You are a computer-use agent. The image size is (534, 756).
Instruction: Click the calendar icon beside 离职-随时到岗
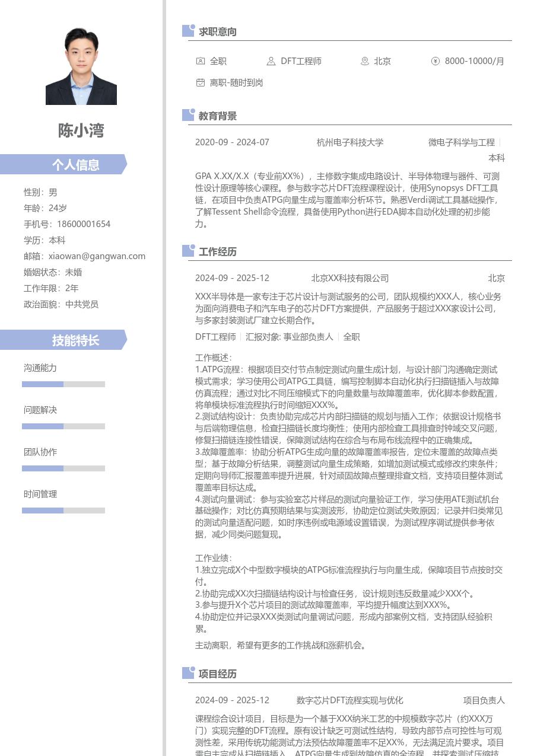pos(201,82)
